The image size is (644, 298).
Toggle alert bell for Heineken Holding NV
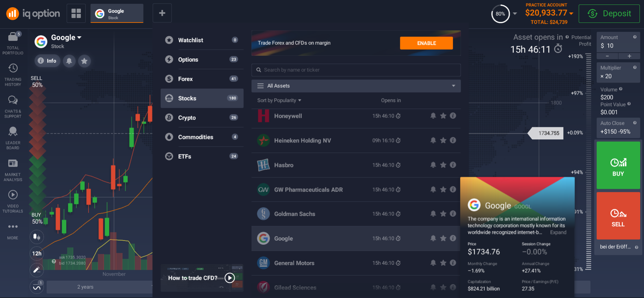click(433, 140)
